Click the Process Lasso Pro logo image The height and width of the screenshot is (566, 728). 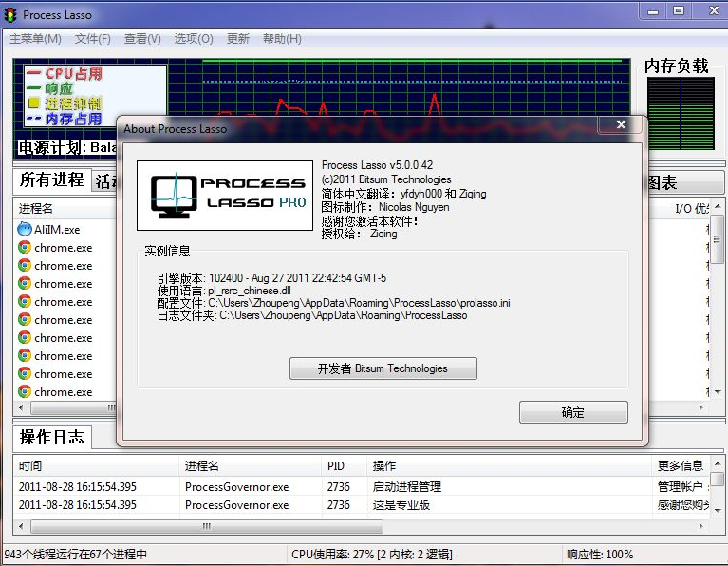point(225,196)
